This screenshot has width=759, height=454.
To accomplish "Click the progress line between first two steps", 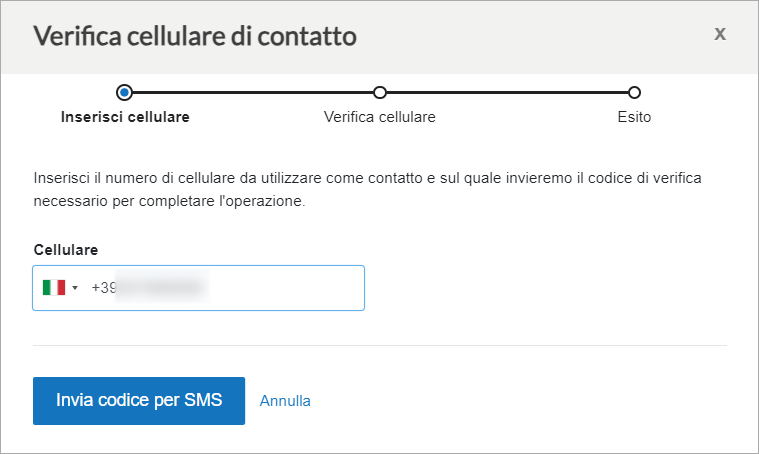I will coord(253,92).
